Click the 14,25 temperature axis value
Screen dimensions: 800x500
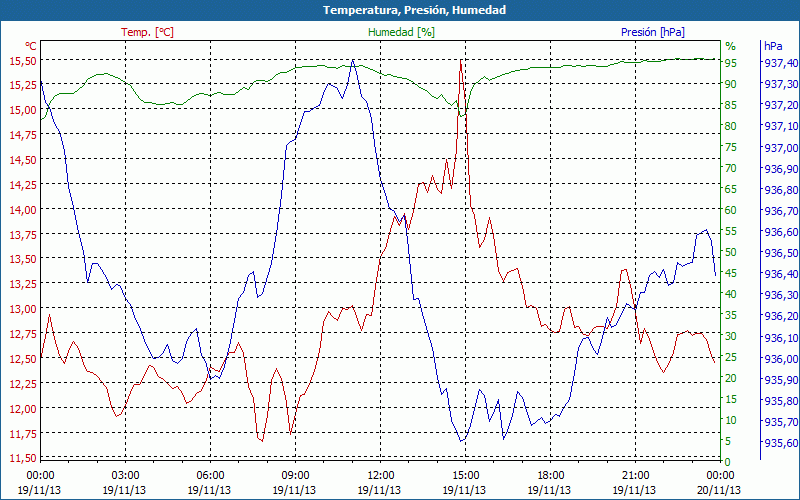23,185
